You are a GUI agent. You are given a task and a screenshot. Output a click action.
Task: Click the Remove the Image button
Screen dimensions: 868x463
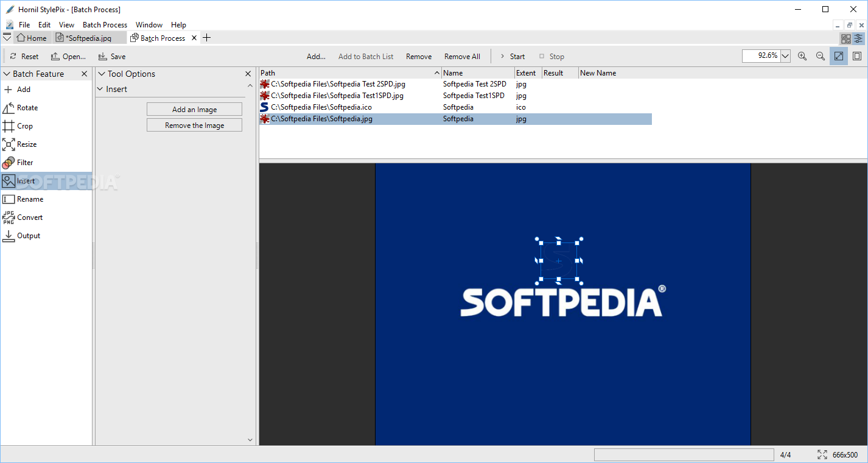[194, 125]
